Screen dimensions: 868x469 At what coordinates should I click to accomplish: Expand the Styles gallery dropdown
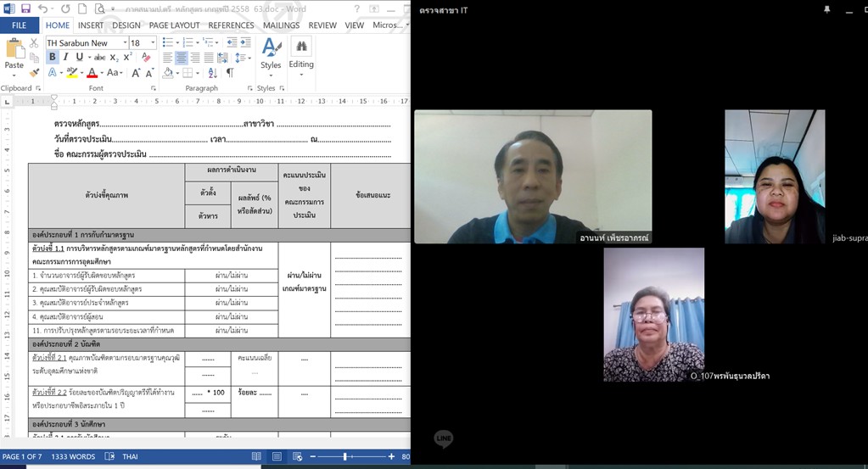click(x=271, y=76)
